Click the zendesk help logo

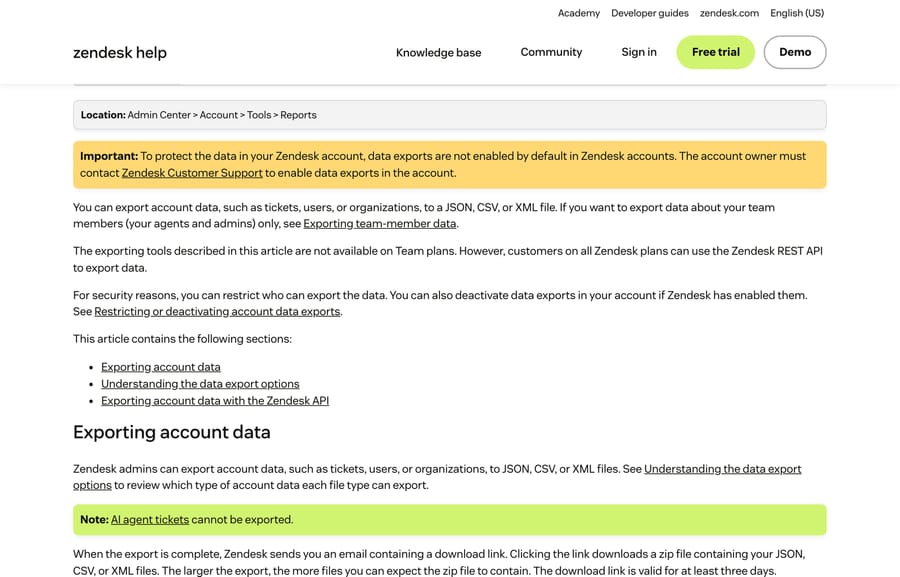coord(119,52)
